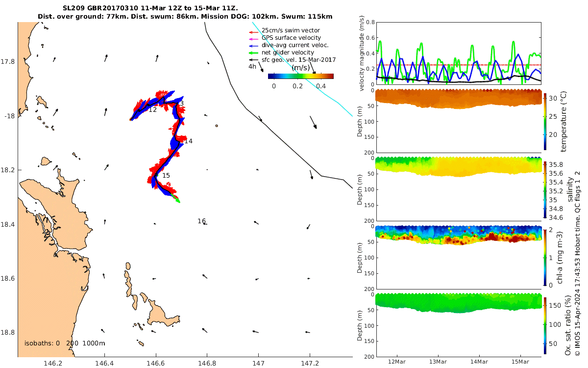Image resolution: width=588 pixels, height=368 pixels.
Task: Click the 'salinity' colorbar label
Action: [569, 189]
